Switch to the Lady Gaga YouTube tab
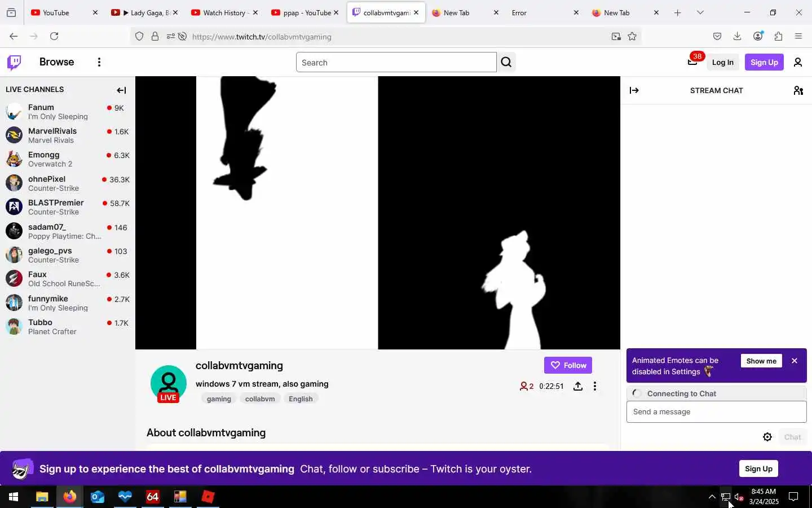The image size is (812, 508). tap(144, 12)
